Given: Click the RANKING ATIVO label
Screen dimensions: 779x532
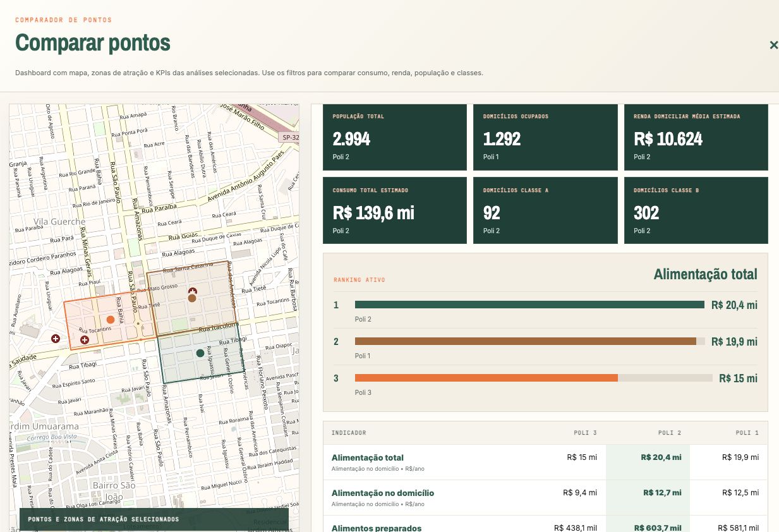Looking at the screenshot, I should (x=359, y=279).
